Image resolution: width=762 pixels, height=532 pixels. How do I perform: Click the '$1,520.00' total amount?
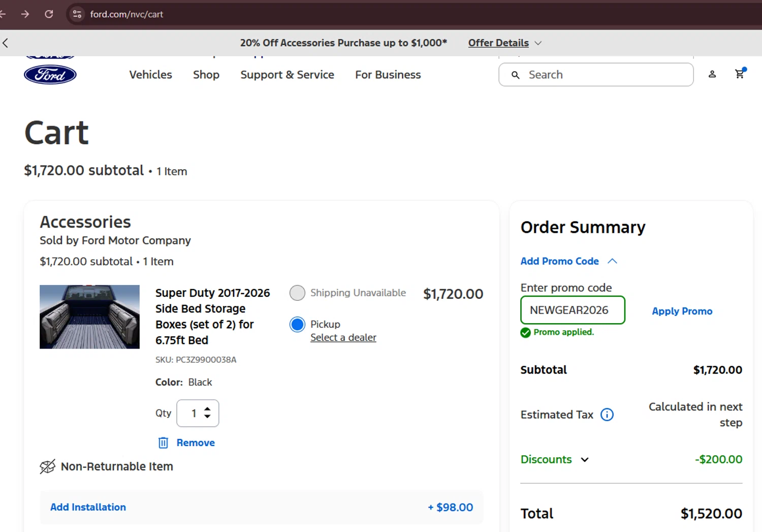[x=711, y=514]
